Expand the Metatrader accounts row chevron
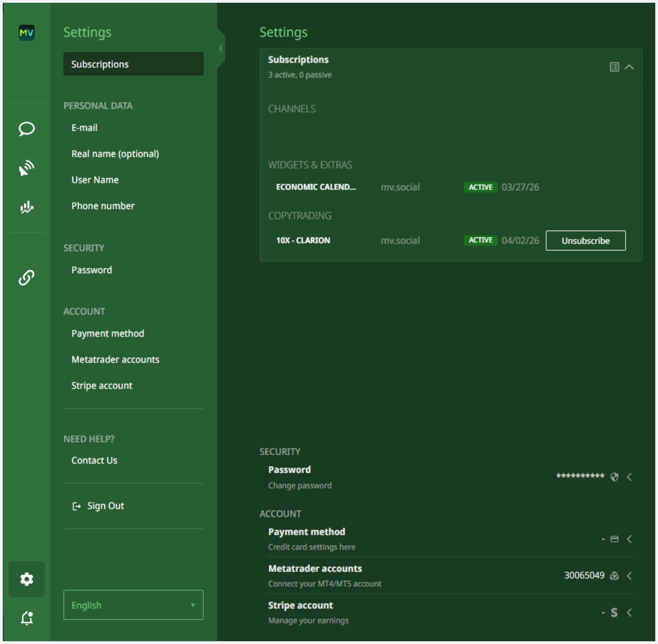658x644 pixels. pyautogui.click(x=629, y=576)
